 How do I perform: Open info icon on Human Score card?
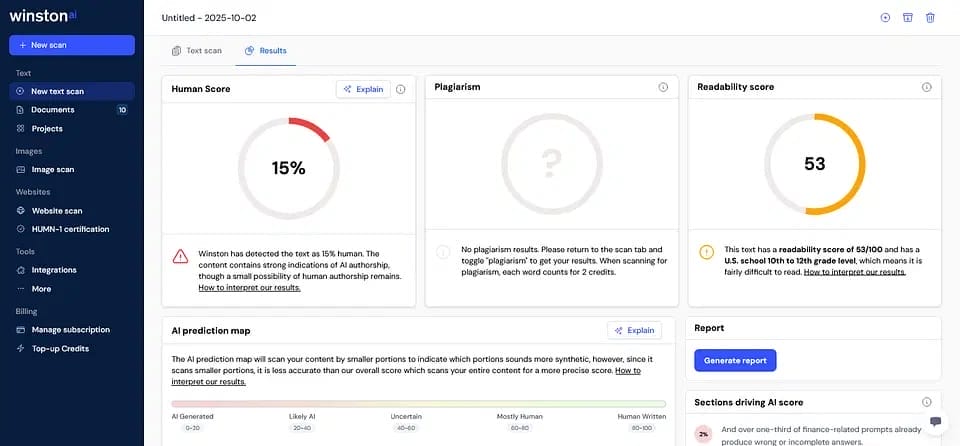click(x=401, y=89)
